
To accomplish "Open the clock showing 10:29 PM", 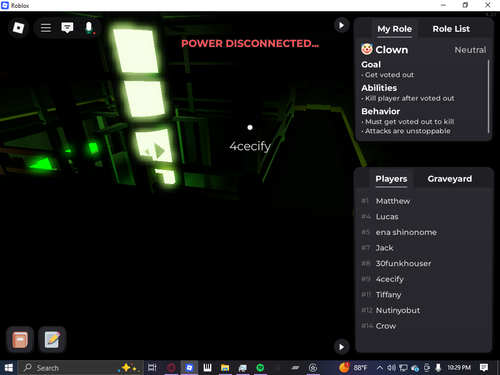I will click(x=459, y=368).
